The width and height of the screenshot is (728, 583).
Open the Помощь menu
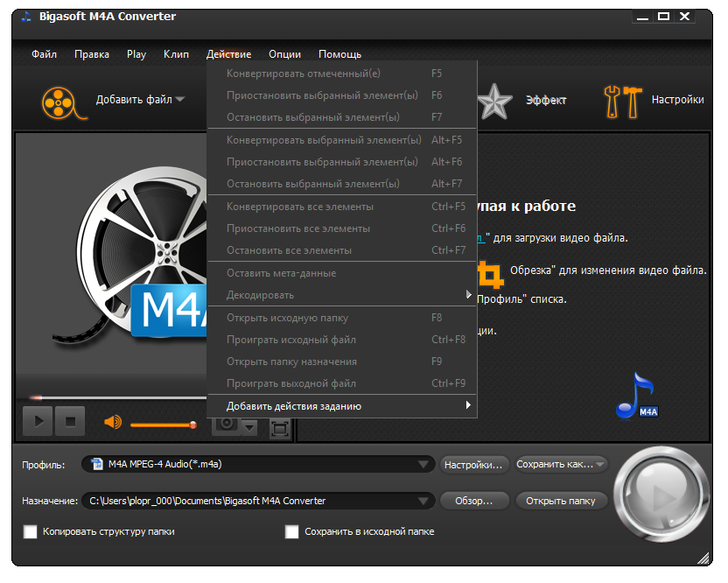tap(339, 54)
